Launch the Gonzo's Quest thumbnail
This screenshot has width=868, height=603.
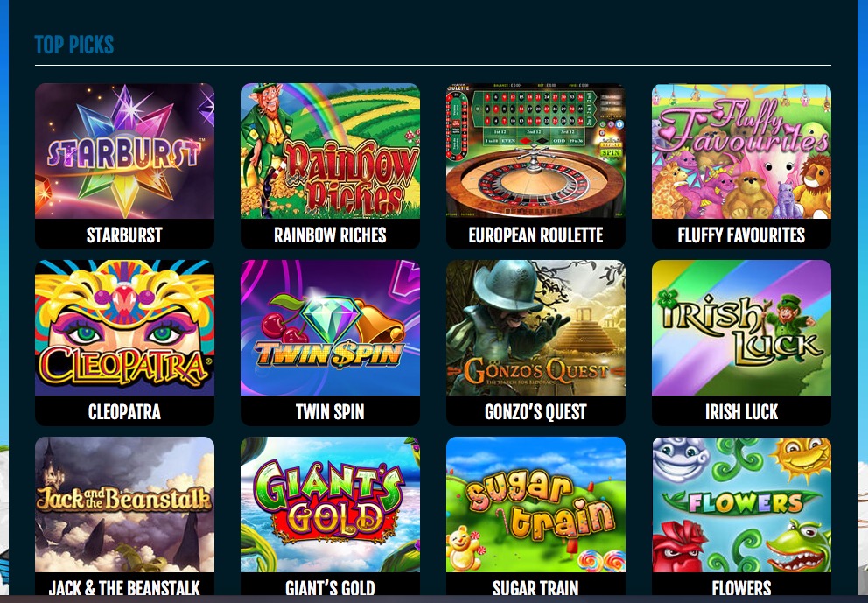[535, 328]
